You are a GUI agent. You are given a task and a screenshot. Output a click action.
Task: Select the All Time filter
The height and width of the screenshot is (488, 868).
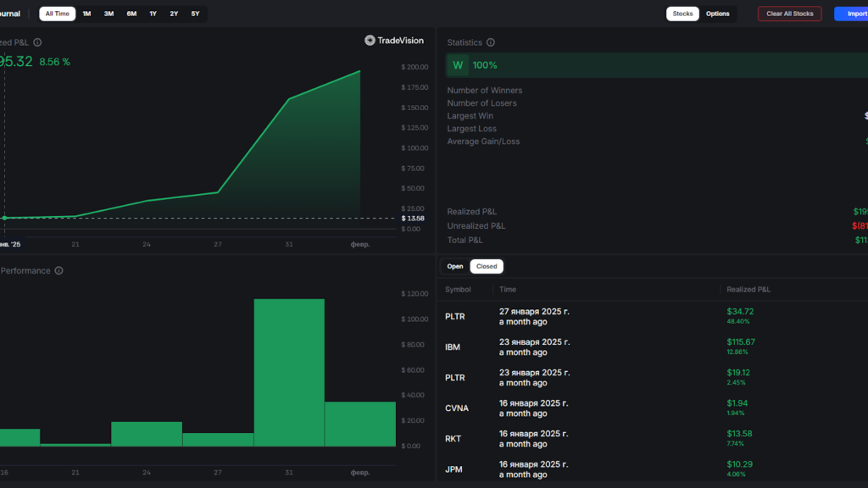pyautogui.click(x=57, y=14)
